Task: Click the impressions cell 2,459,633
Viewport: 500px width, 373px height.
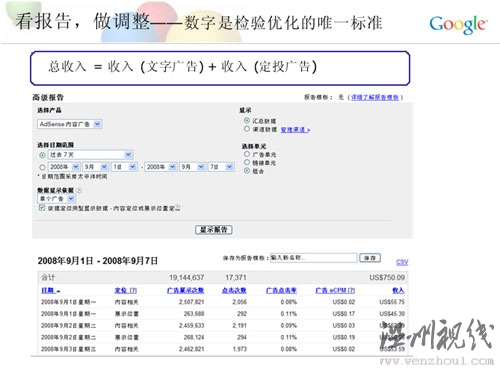Action: (191, 326)
